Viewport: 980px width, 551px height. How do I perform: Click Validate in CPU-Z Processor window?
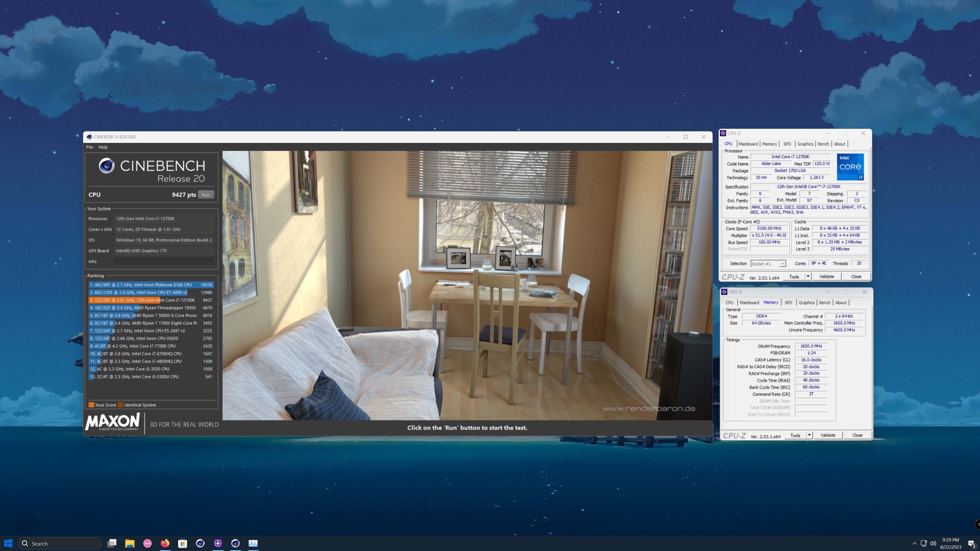coord(827,277)
